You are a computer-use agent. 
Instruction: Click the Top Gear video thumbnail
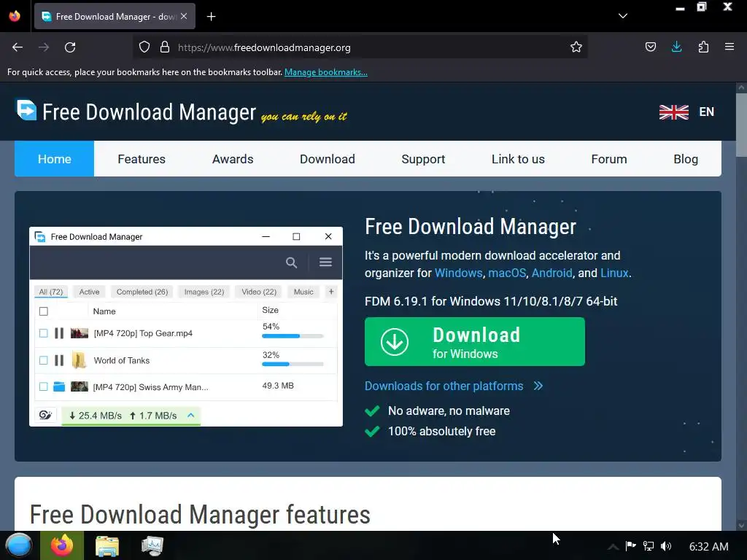[79, 332]
